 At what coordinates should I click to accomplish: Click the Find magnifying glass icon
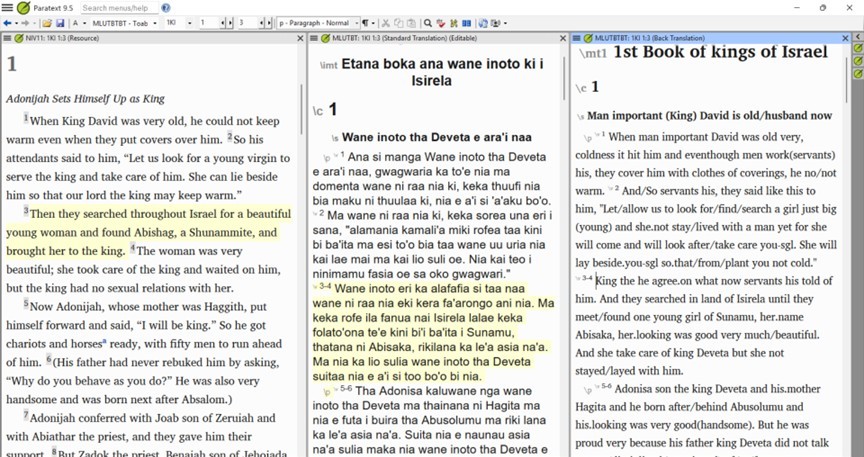point(427,23)
